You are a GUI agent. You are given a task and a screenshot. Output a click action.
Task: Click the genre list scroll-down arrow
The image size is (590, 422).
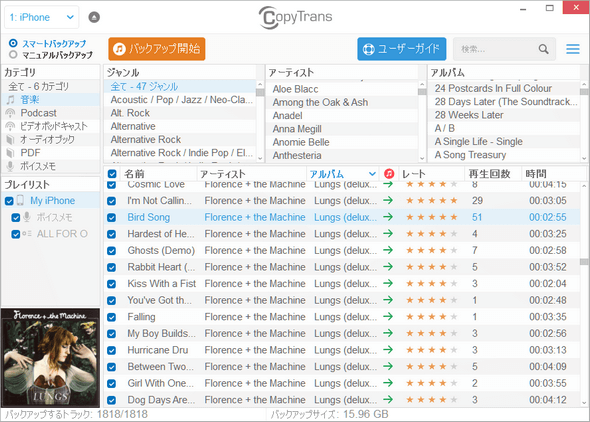(x=260, y=159)
